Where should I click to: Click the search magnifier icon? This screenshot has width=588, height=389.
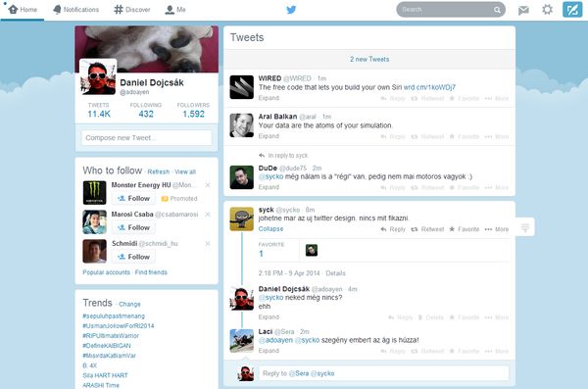click(497, 10)
